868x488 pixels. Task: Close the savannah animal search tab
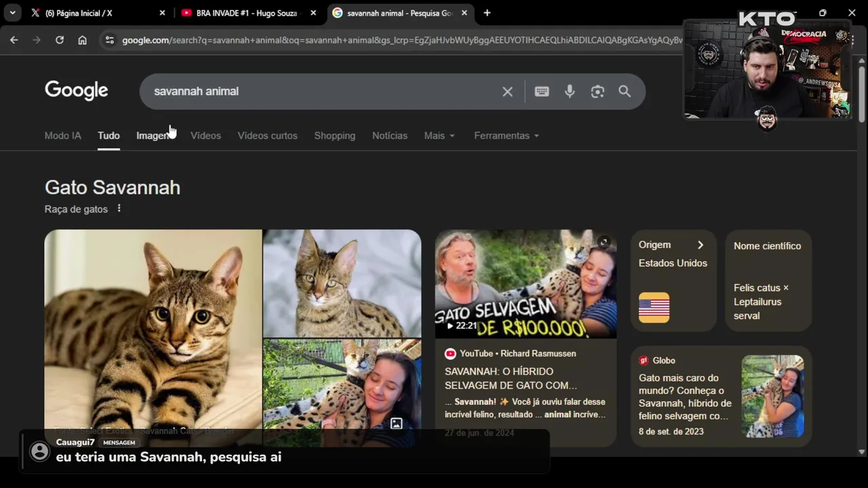[x=465, y=13]
